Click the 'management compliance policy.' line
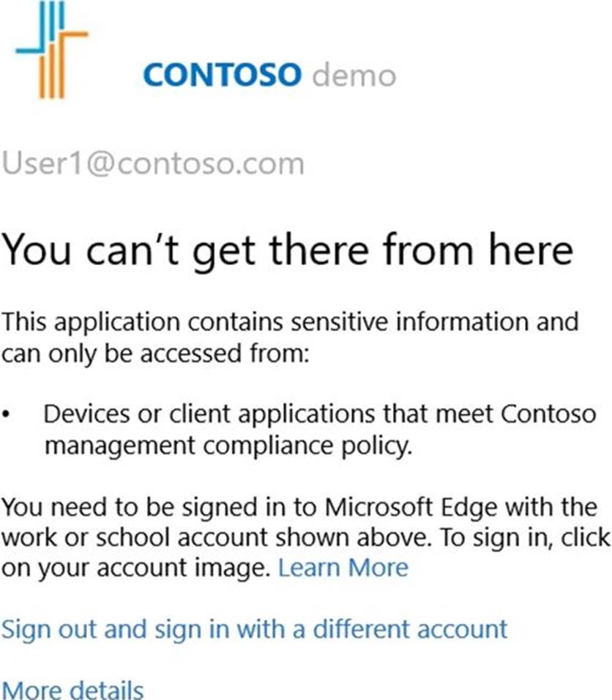The image size is (612, 700). [228, 446]
